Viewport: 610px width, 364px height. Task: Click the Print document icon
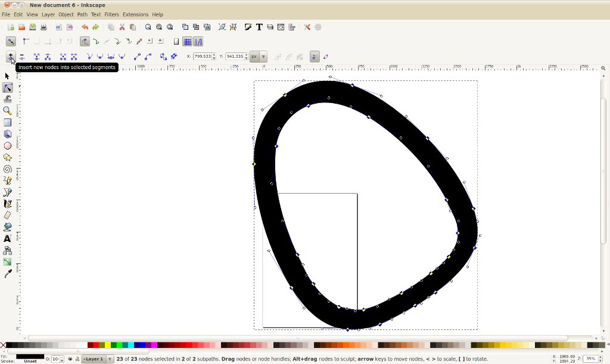tap(43, 27)
